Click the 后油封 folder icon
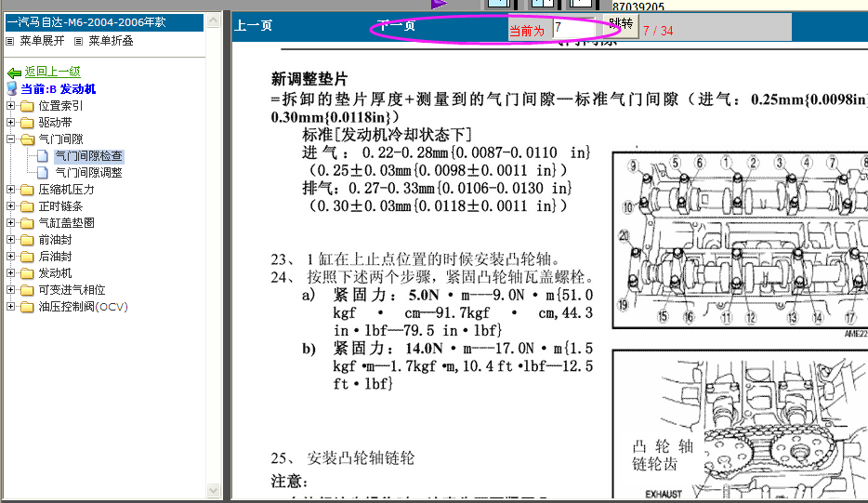 coord(27,257)
